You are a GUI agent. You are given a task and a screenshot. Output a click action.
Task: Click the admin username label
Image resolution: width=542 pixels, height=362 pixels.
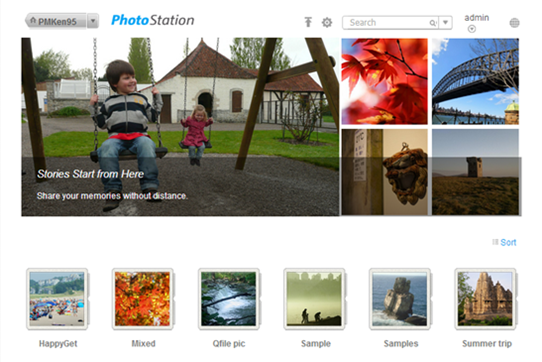point(477,18)
